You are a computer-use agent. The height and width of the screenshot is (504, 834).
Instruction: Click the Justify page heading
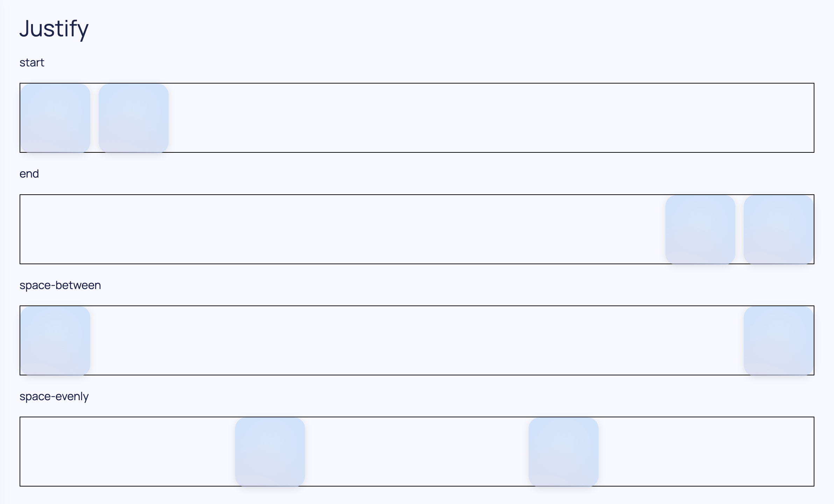54,29
